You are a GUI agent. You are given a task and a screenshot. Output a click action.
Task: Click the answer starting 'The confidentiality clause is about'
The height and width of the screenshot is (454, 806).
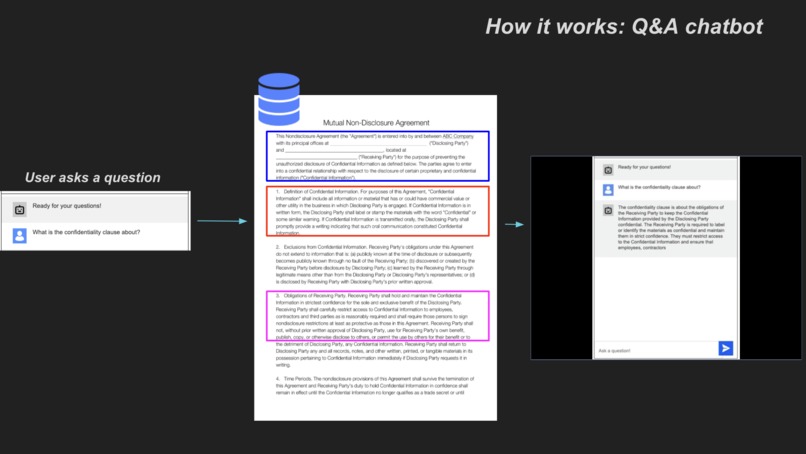click(x=671, y=227)
